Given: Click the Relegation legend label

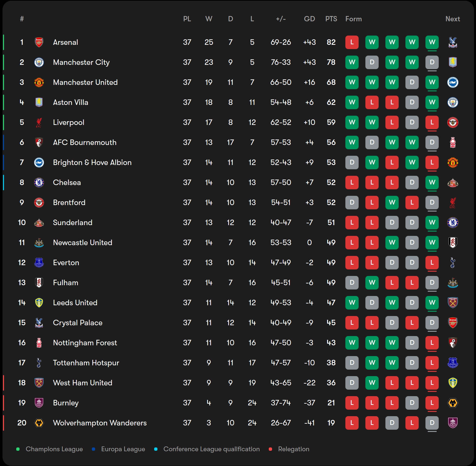Looking at the screenshot, I should [x=294, y=449].
